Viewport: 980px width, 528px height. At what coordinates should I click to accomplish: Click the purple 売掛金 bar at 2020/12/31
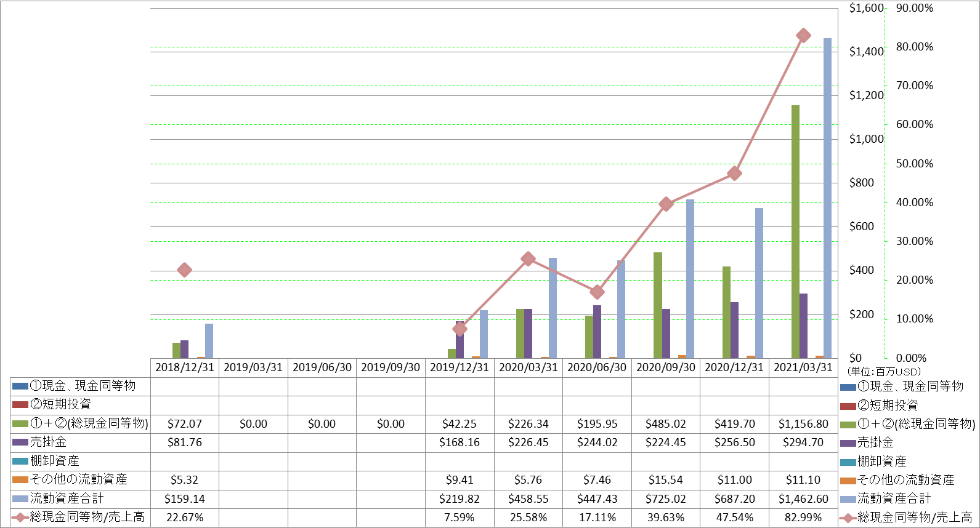(734, 330)
